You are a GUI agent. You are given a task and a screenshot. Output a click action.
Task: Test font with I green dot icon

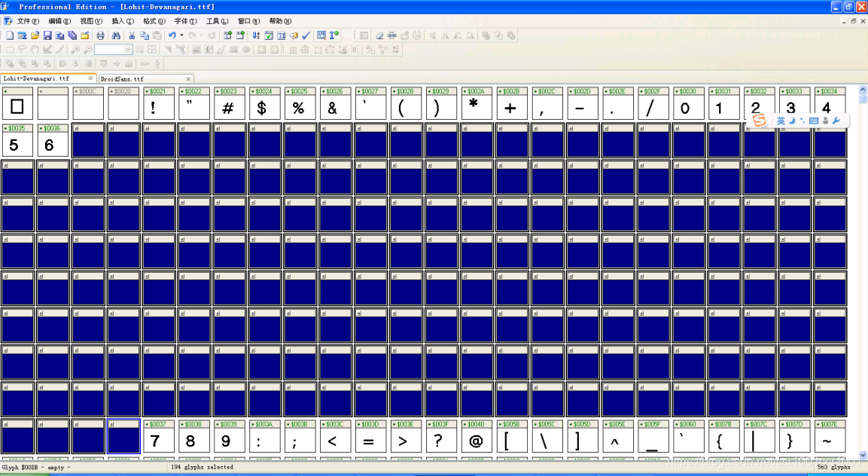[333, 35]
